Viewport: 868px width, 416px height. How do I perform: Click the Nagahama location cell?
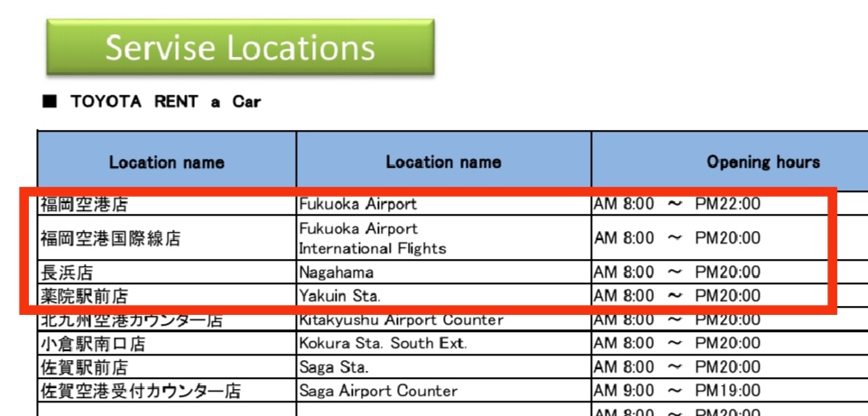336,273
